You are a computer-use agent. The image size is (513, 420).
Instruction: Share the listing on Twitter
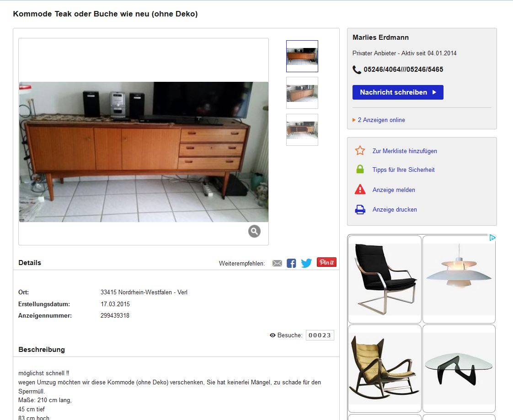point(306,263)
